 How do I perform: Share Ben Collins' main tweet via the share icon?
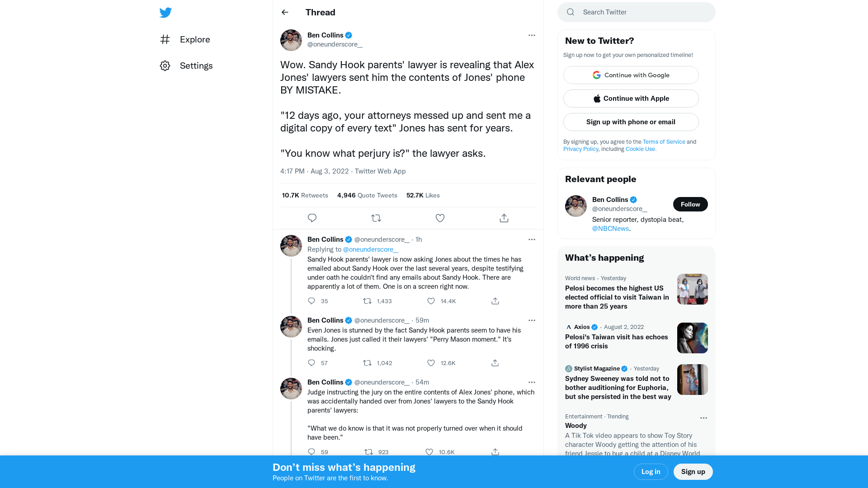pos(504,218)
